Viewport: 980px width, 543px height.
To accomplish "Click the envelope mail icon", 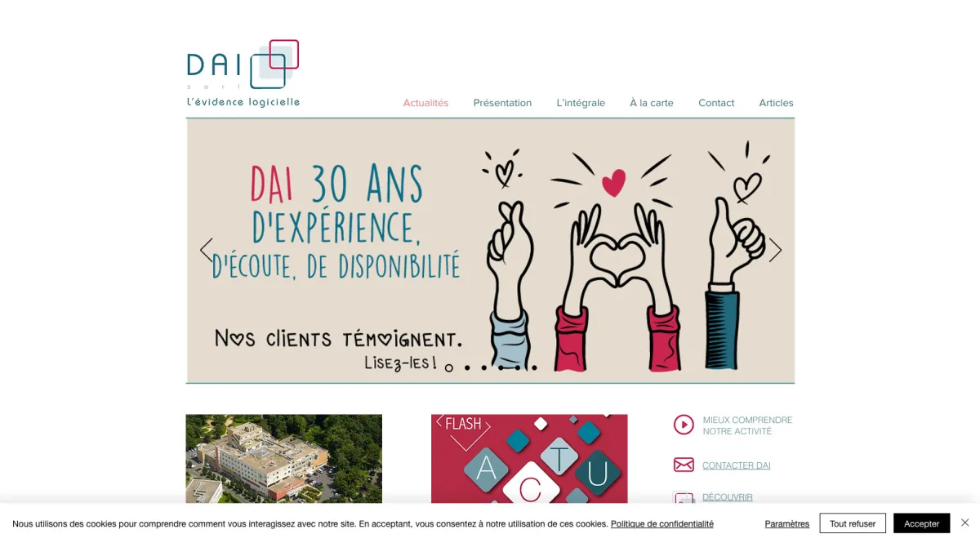I will coord(684,465).
